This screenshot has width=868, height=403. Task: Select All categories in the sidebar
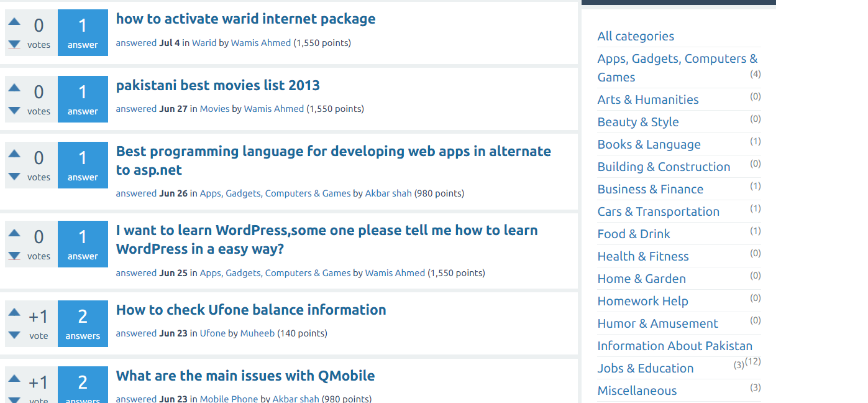pos(636,36)
